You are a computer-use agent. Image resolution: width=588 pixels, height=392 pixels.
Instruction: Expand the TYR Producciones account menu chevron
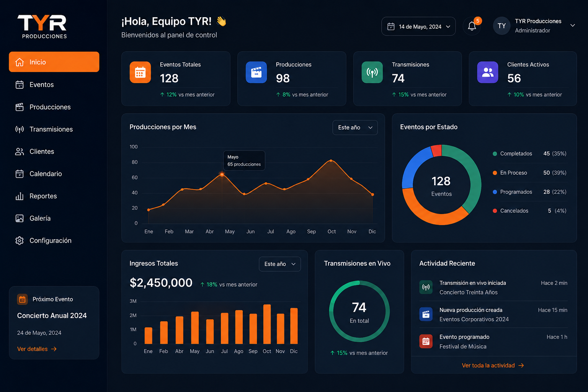pos(573,26)
